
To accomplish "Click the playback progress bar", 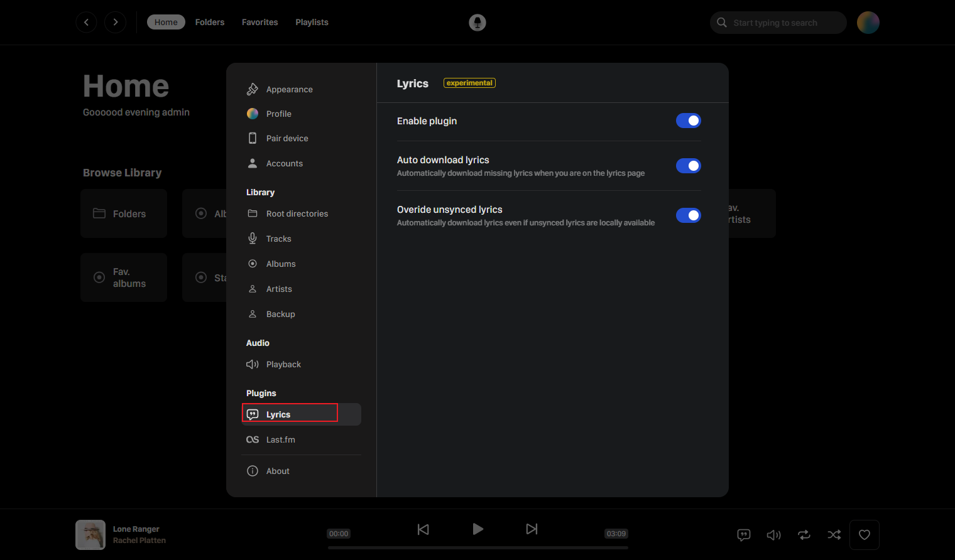I will [x=477, y=547].
